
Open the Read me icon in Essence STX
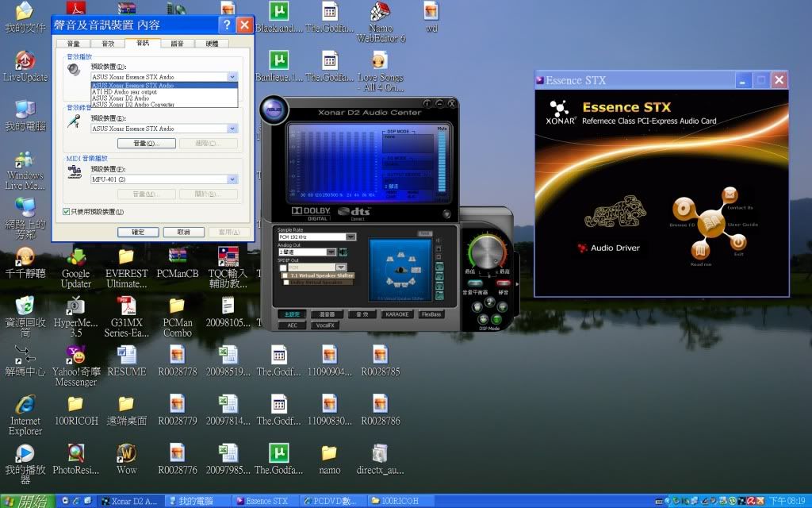699,250
